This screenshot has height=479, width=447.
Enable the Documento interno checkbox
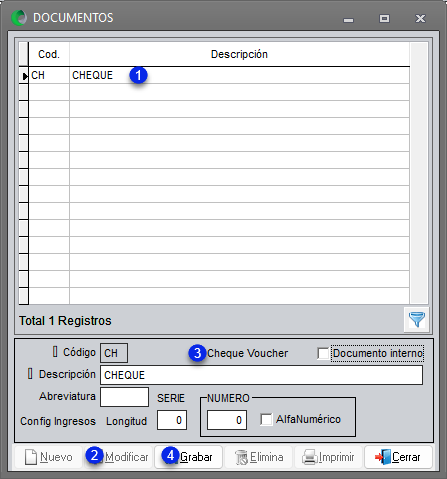click(323, 353)
